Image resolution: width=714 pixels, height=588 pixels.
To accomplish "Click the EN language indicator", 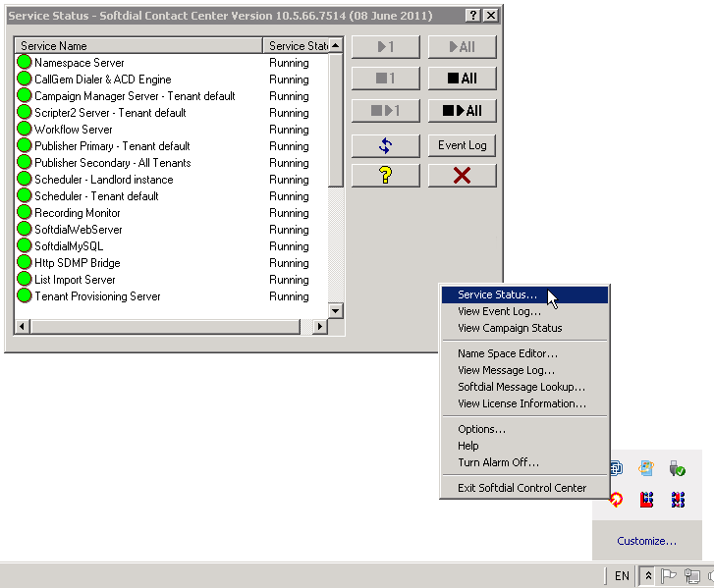I will click(622, 575).
